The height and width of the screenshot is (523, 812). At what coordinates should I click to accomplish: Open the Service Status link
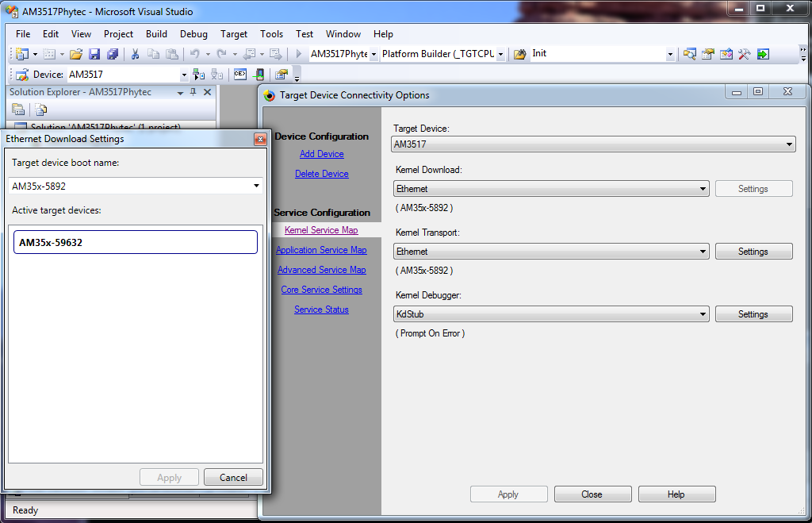[321, 310]
